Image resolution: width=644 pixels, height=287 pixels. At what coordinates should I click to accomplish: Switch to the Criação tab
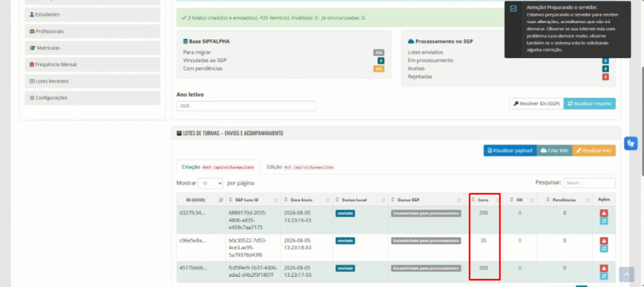pyautogui.click(x=218, y=167)
